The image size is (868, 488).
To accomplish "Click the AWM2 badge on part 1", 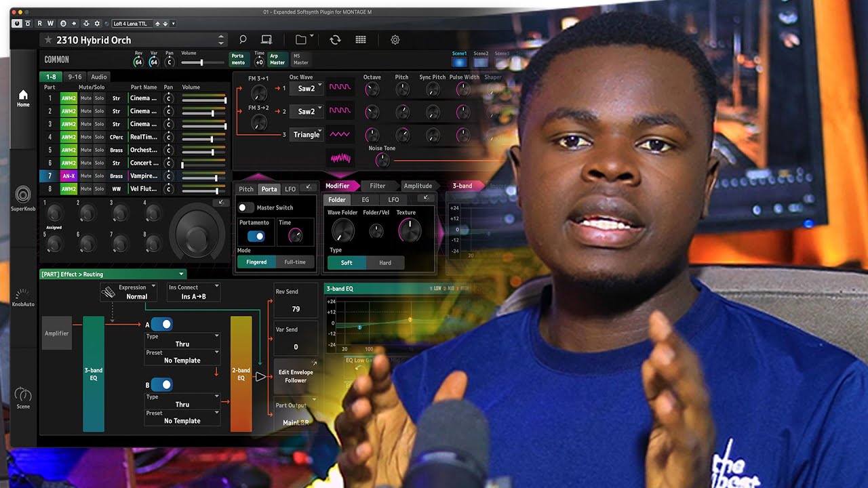I will click(68, 98).
